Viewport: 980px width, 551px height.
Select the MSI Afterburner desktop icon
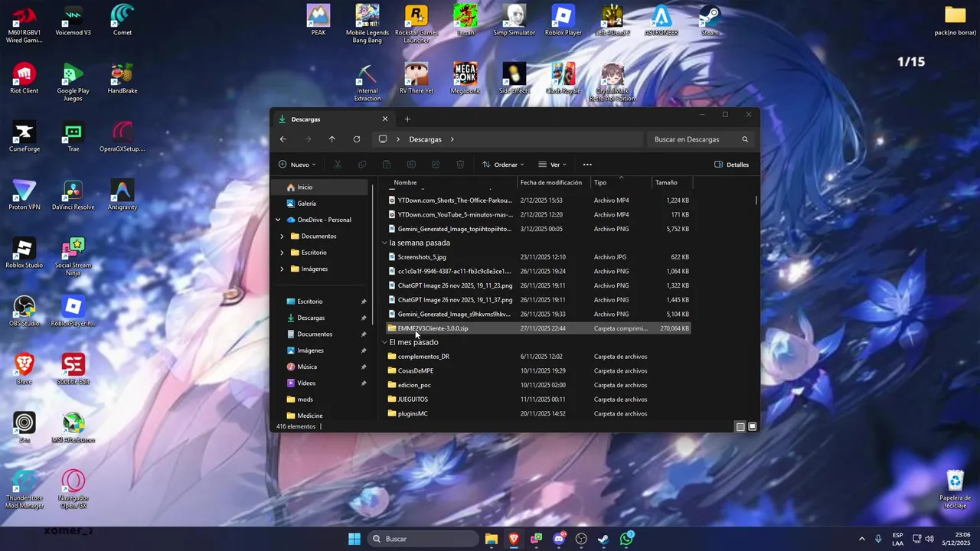(x=73, y=429)
